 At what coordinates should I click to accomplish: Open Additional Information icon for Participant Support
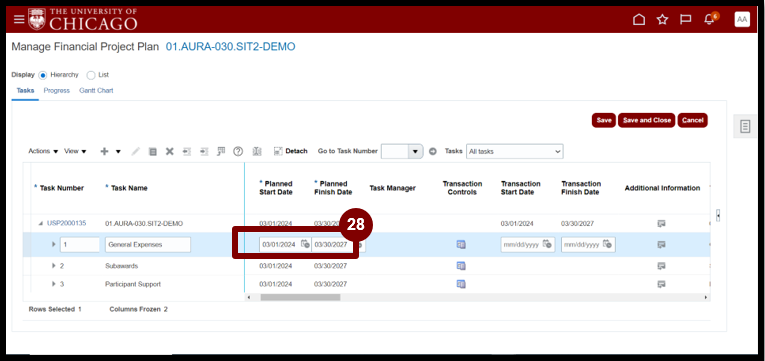(662, 283)
